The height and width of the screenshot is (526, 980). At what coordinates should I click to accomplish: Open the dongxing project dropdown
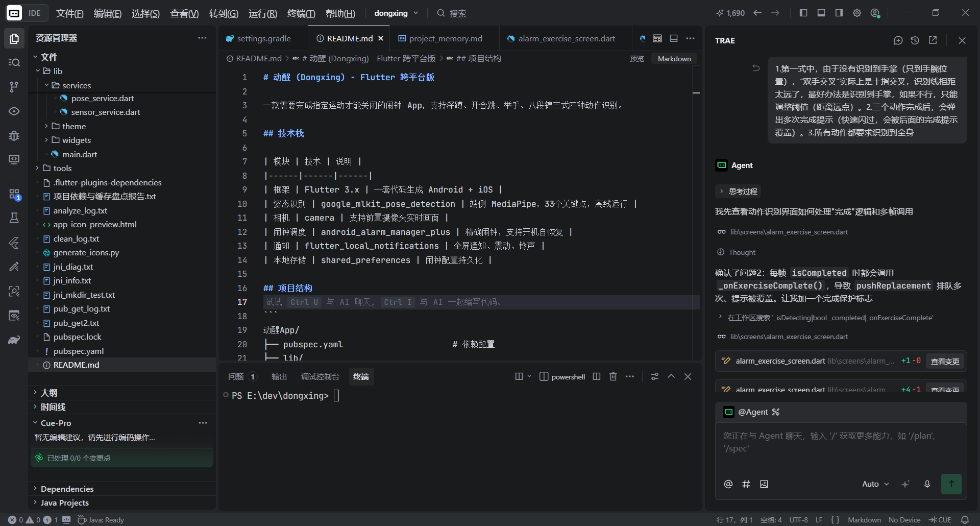point(396,13)
